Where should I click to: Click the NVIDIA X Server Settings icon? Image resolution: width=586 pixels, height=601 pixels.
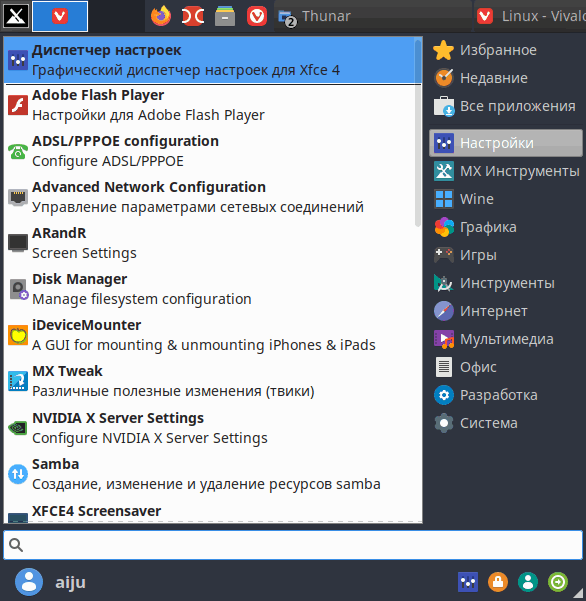point(18,428)
